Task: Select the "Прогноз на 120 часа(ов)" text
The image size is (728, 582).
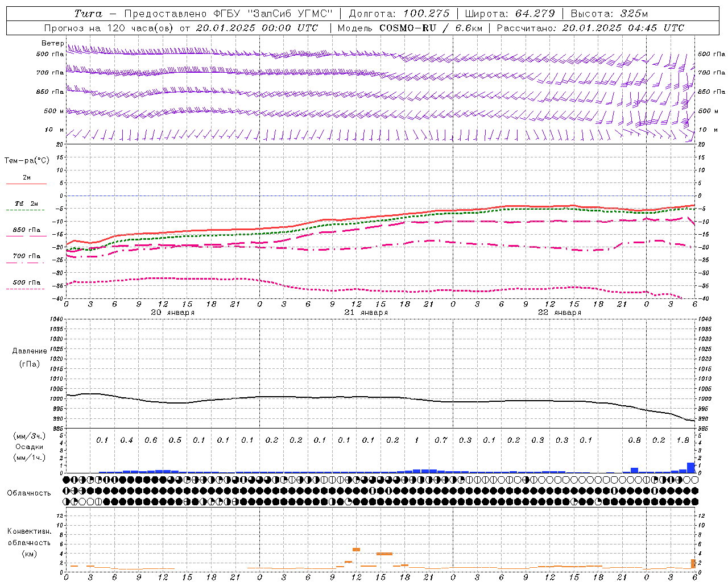Action: coord(109,28)
